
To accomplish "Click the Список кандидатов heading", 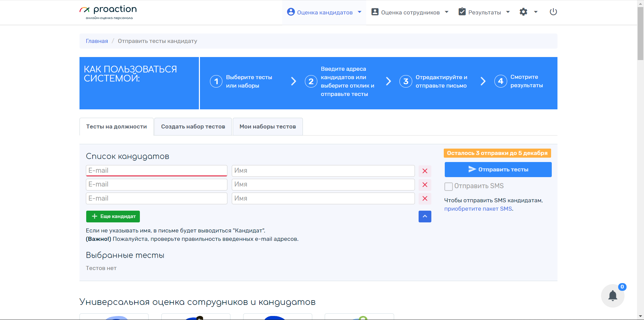I will (x=127, y=156).
